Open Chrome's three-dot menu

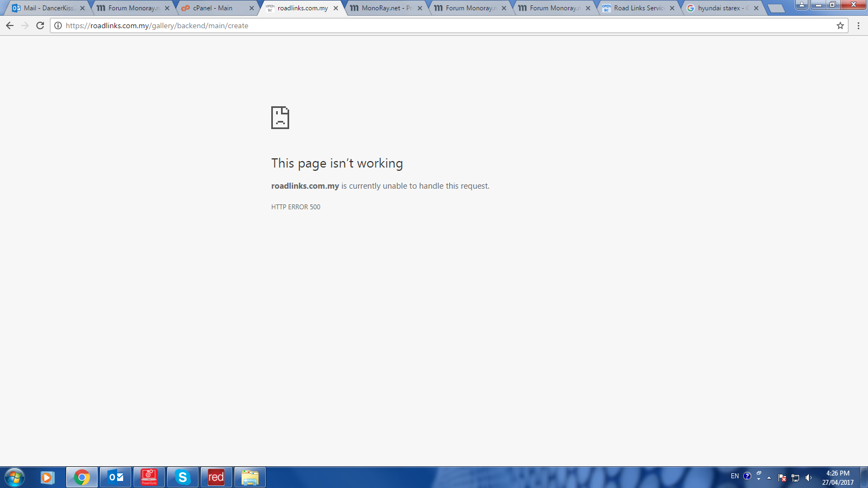[858, 25]
